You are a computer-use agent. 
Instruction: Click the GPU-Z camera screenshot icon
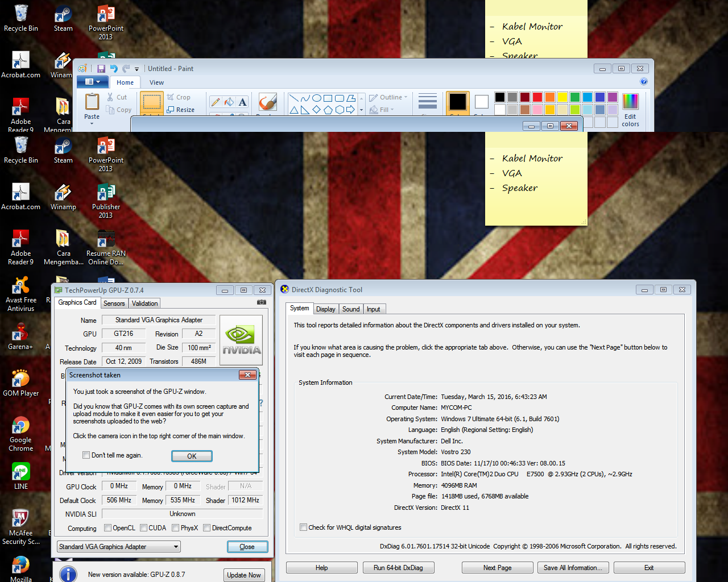[x=262, y=302]
